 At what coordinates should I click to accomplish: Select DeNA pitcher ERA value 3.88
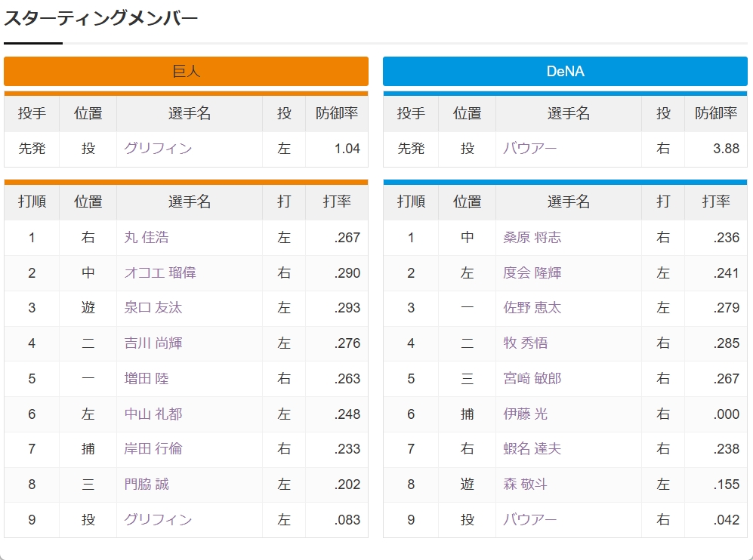coord(726,149)
